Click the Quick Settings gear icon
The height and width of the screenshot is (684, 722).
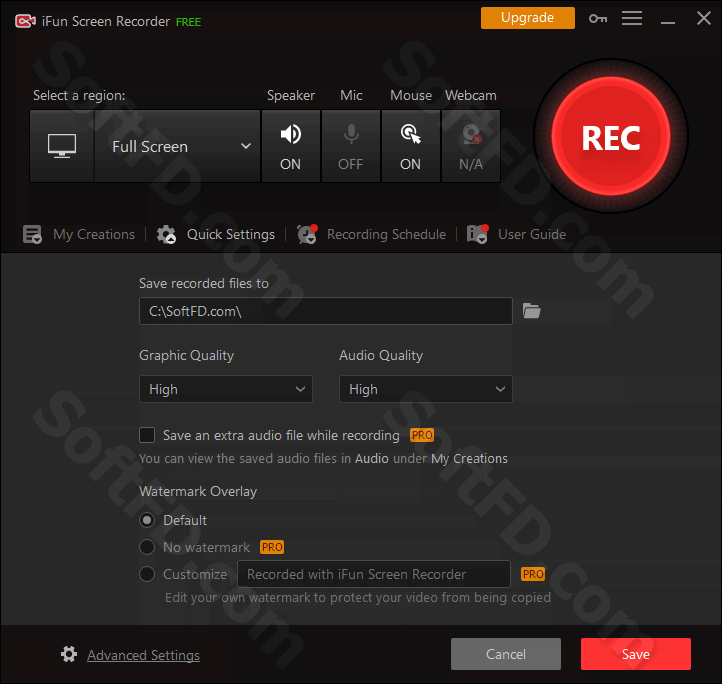pos(166,234)
